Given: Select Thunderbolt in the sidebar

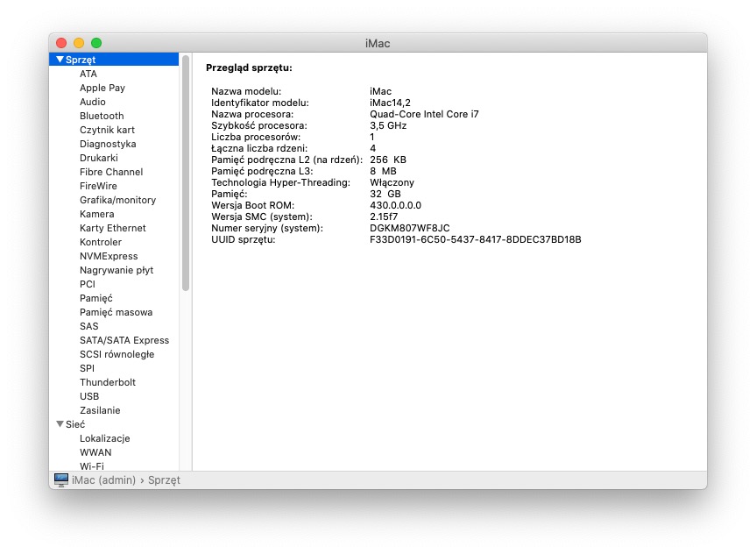Looking at the screenshot, I should click(108, 382).
